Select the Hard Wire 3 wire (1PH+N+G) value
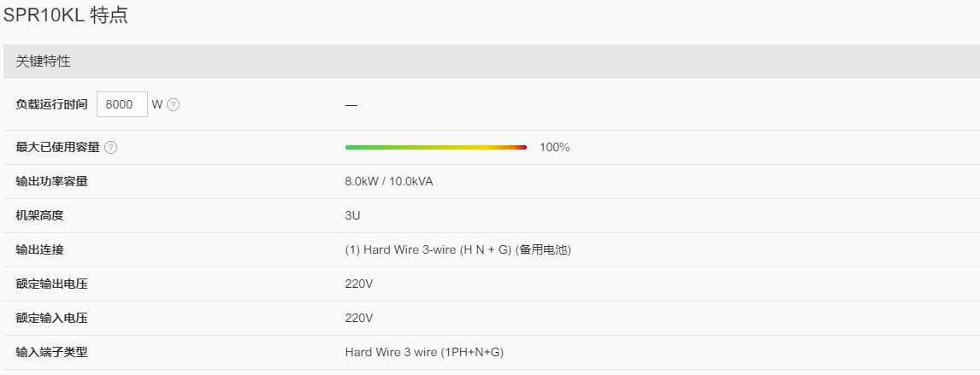980x375 pixels. (x=424, y=353)
